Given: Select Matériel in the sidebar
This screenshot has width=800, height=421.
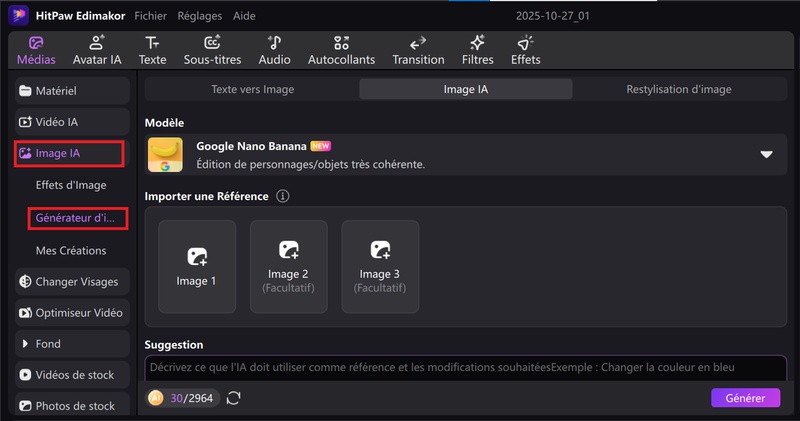Looking at the screenshot, I should coord(72,91).
